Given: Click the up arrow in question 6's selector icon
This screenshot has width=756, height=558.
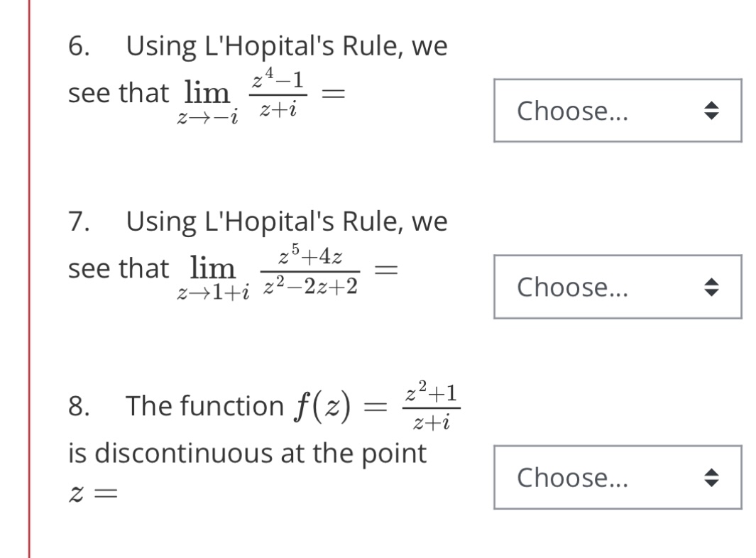Looking at the screenshot, I should [711, 106].
